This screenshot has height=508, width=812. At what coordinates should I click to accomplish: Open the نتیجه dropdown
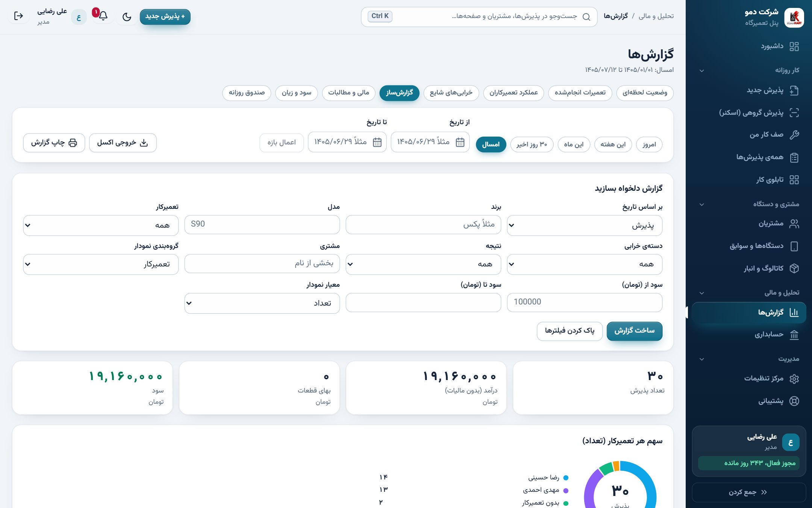coord(423,264)
